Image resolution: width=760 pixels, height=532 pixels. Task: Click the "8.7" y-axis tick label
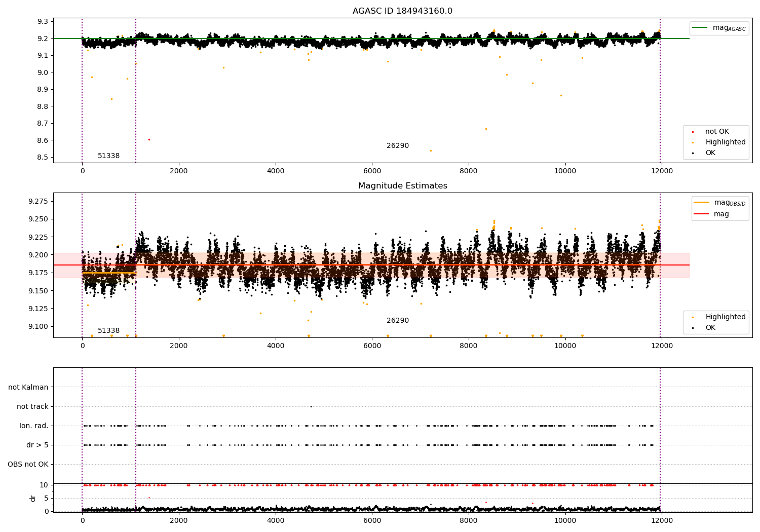pos(43,123)
